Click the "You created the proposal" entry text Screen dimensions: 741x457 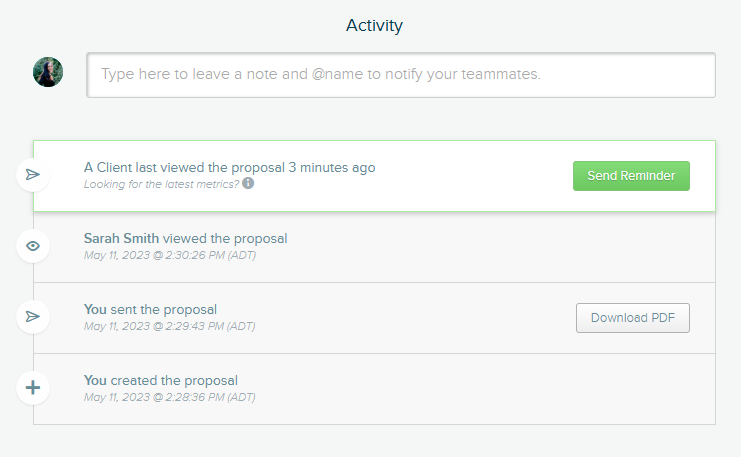tap(161, 380)
